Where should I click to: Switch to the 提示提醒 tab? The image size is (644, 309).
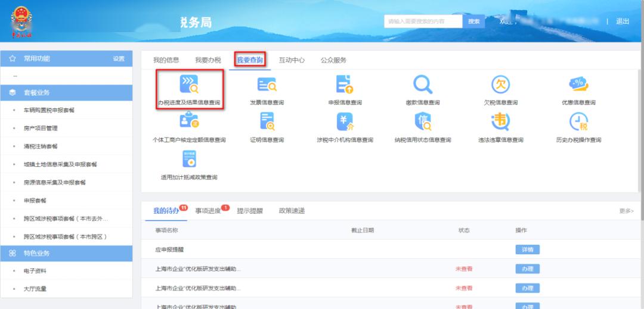[x=250, y=211]
